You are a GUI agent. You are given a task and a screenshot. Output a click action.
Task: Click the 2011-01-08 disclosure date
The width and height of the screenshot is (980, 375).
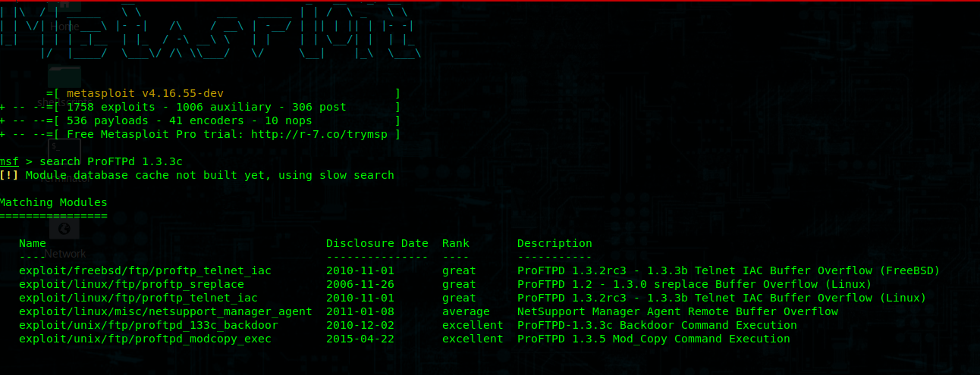pyautogui.click(x=360, y=311)
